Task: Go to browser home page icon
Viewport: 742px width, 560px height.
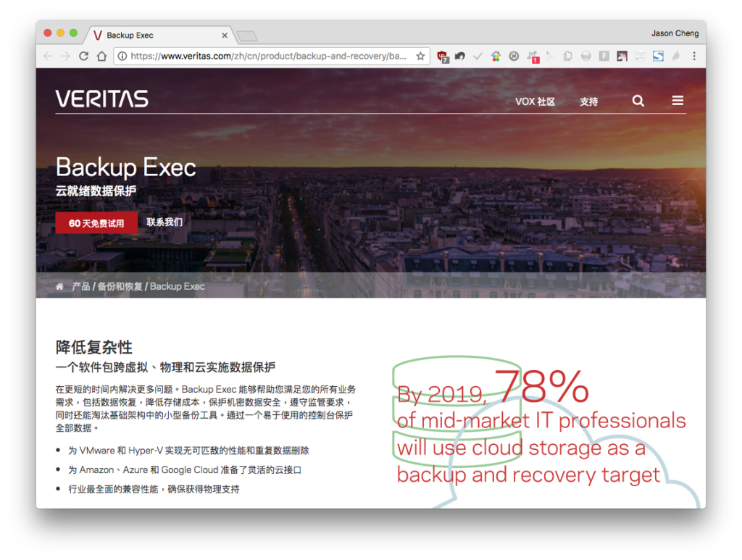Action: (x=101, y=57)
